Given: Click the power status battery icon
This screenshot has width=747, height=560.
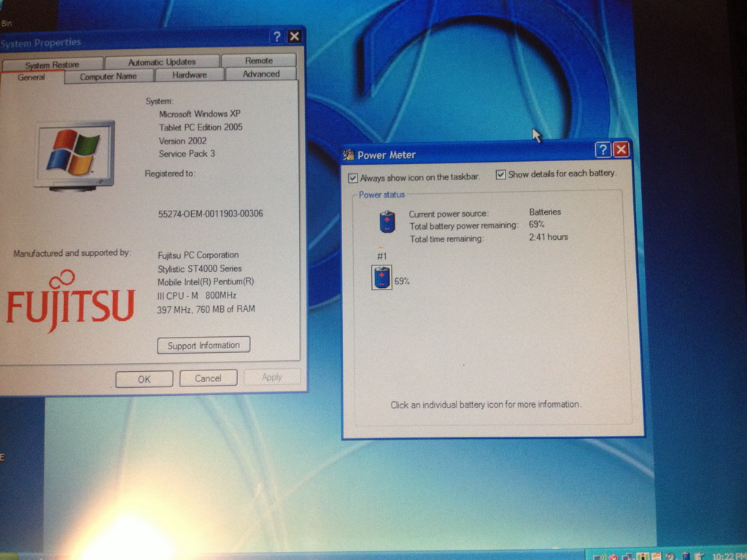Looking at the screenshot, I should pyautogui.click(x=387, y=222).
